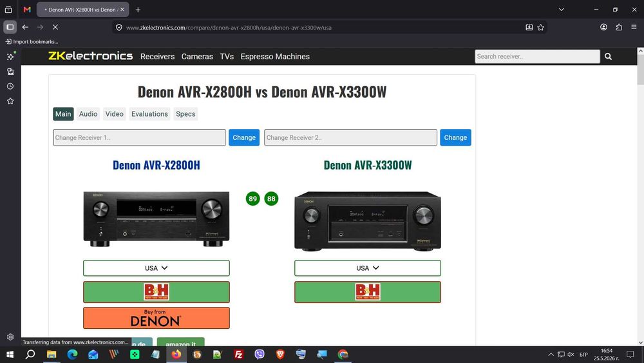Open the country dropdown under AVR-X2800H

coord(156,268)
